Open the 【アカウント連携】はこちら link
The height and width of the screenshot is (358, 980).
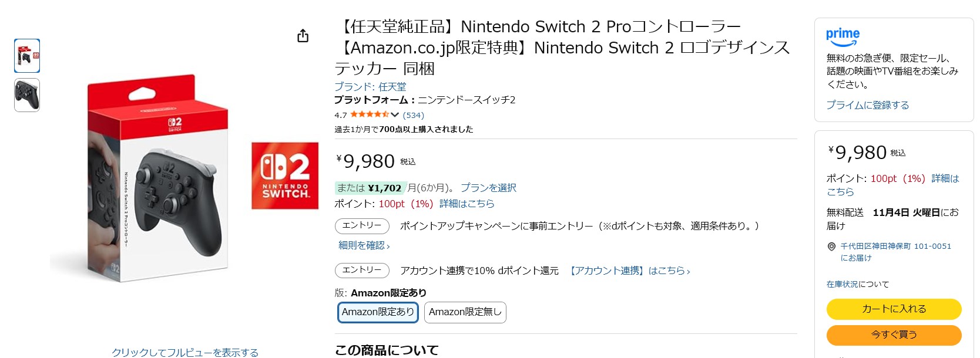coord(629,271)
